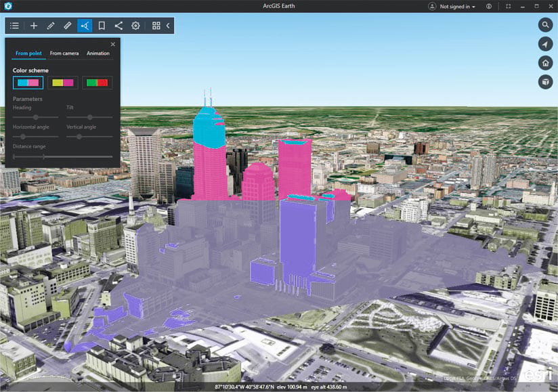Click the Share icon
558x392 pixels.
tap(118, 26)
